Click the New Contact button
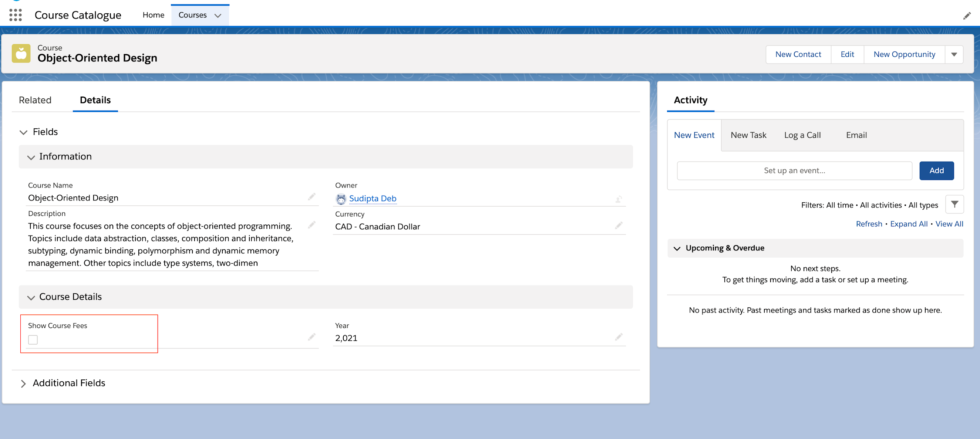Viewport: 980px width, 439px height. tap(798, 54)
